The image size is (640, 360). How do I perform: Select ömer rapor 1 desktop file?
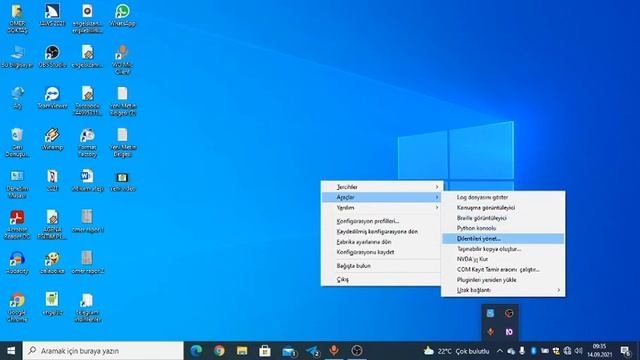click(87, 222)
